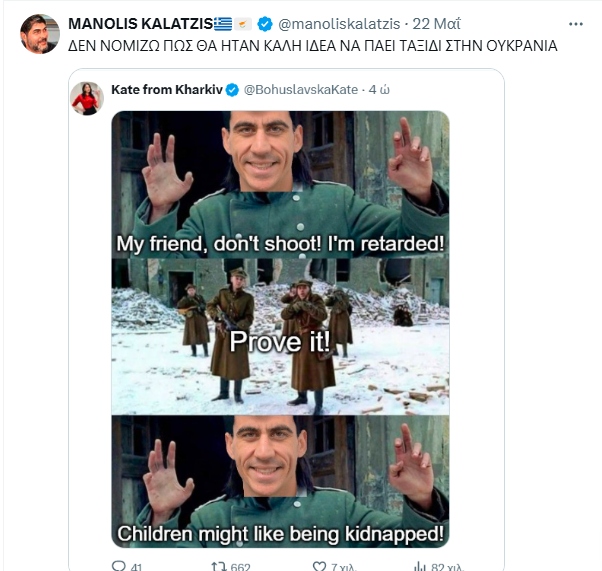The height and width of the screenshot is (571, 602).
Task: Open view analytics bar chart icon
Action: (x=420, y=566)
